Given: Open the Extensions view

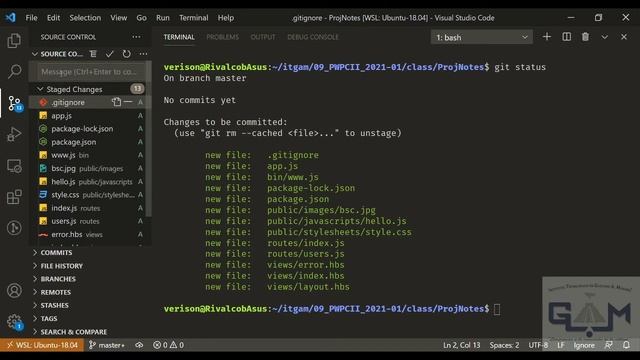Looking at the screenshot, I should point(14,197).
